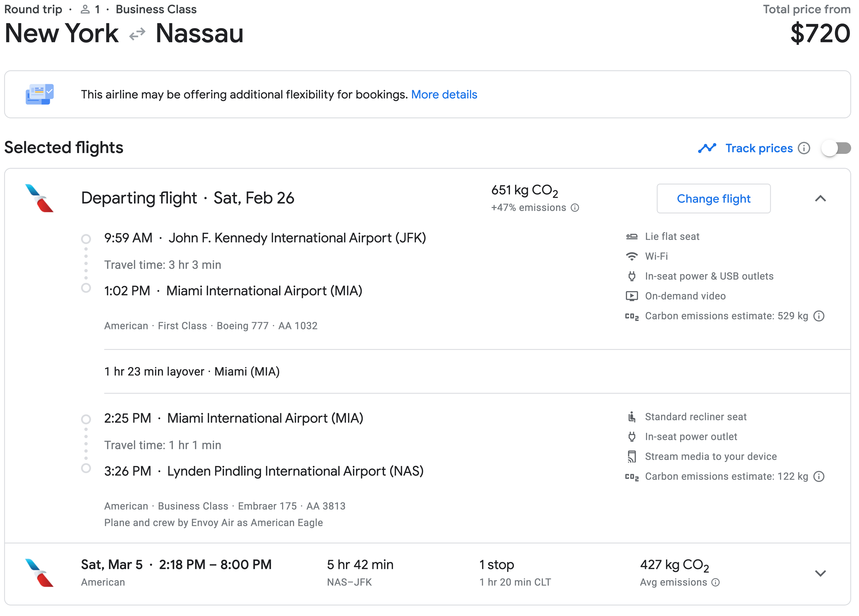Click 'Stream media to your device' text

point(710,457)
